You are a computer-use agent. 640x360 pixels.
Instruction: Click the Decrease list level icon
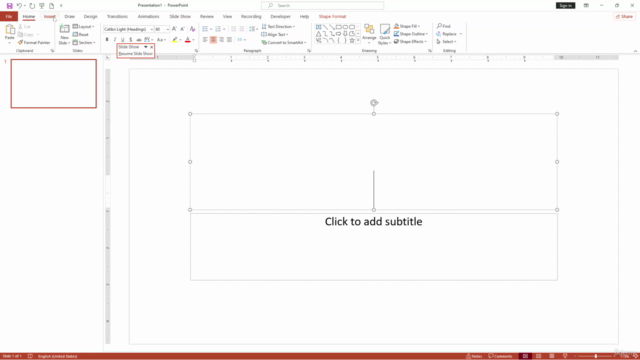[x=233, y=29]
